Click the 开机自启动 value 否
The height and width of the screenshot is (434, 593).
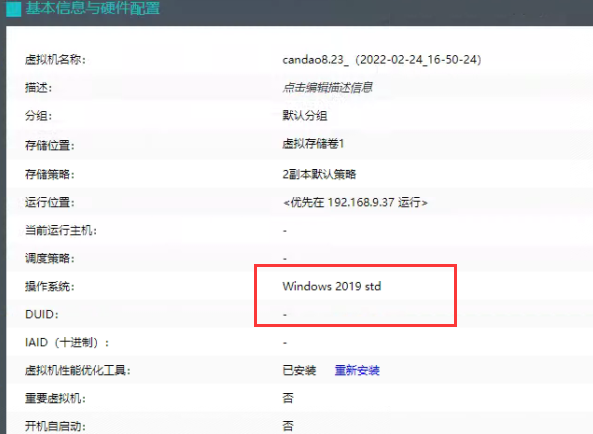click(288, 426)
